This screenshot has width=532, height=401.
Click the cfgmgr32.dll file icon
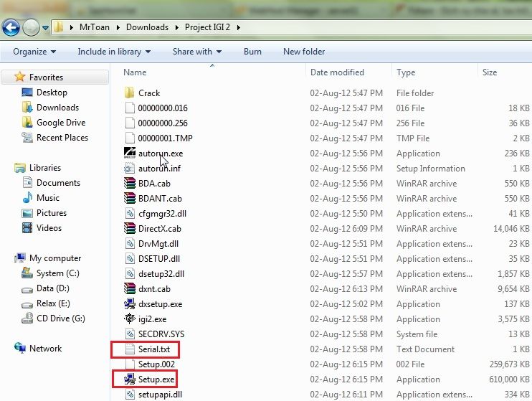pos(130,214)
